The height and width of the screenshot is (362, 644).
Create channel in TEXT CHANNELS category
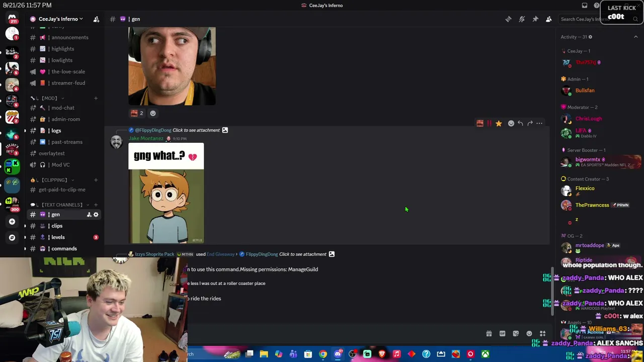click(96, 205)
